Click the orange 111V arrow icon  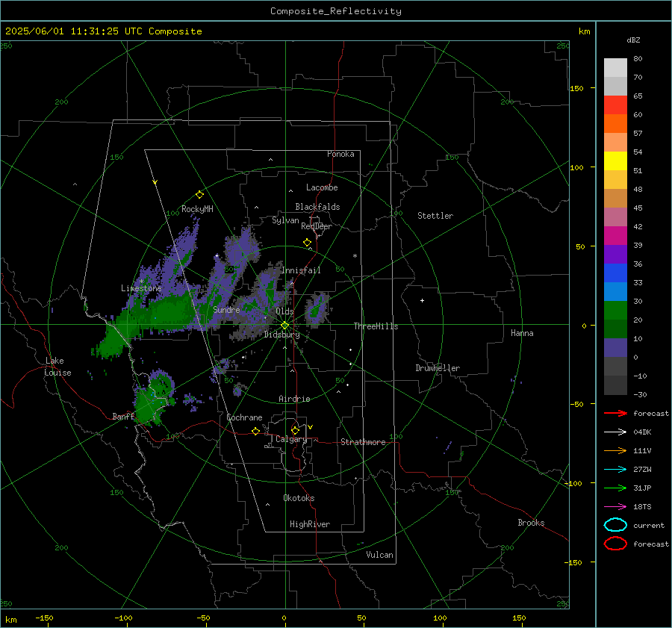pyautogui.click(x=615, y=450)
